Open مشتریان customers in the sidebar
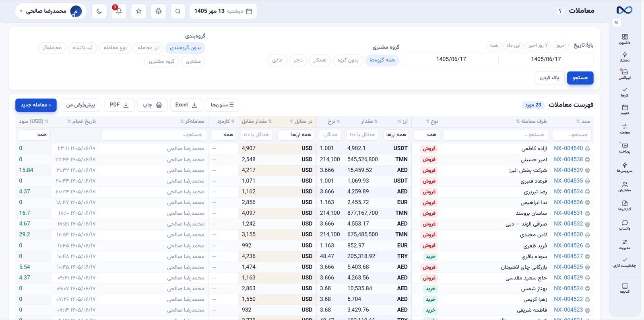The image size is (644, 320). pos(625,187)
